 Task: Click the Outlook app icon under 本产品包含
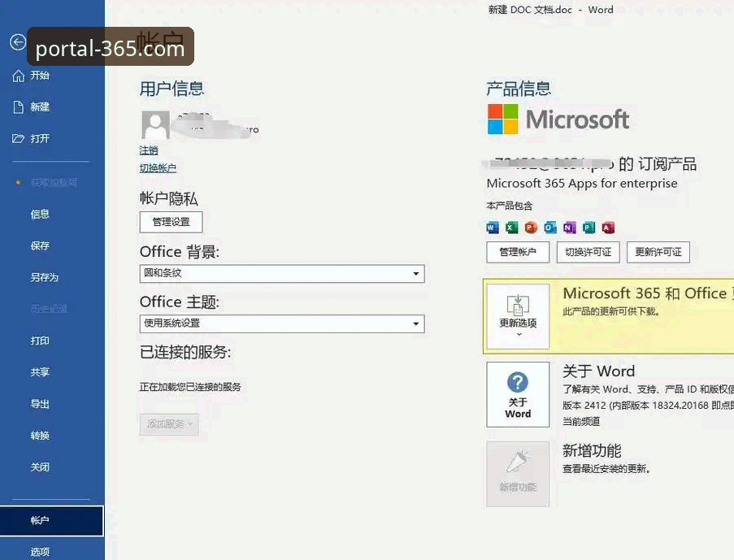tap(550, 228)
